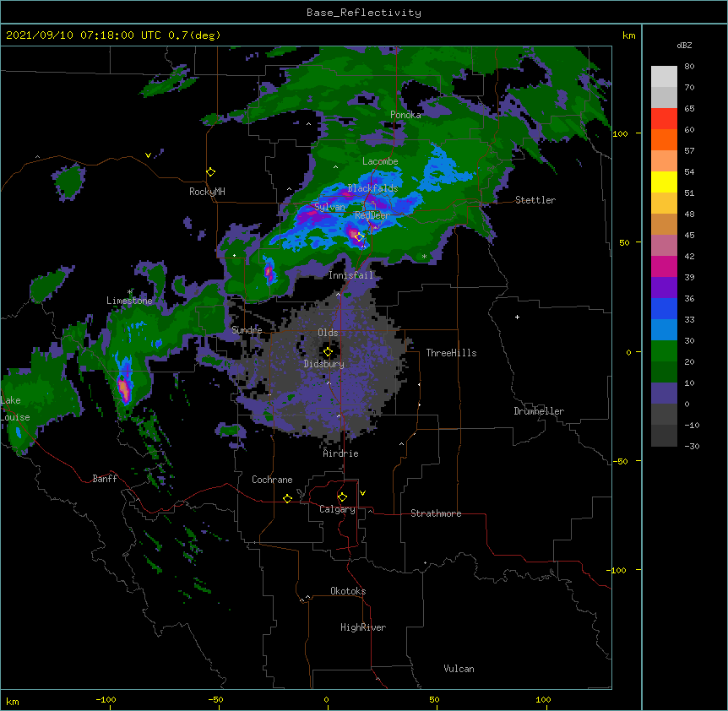This screenshot has width=728, height=711.
Task: Select the Strathmore label
Action: click(436, 513)
